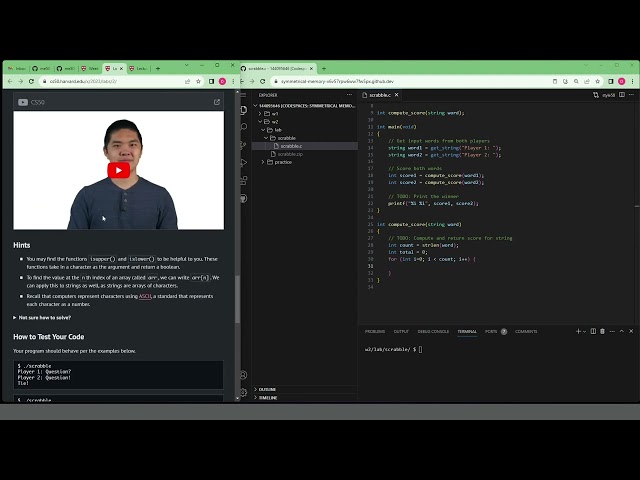The width and height of the screenshot is (640, 480).
Task: Close the scrabble.c editor tab
Action: (396, 95)
